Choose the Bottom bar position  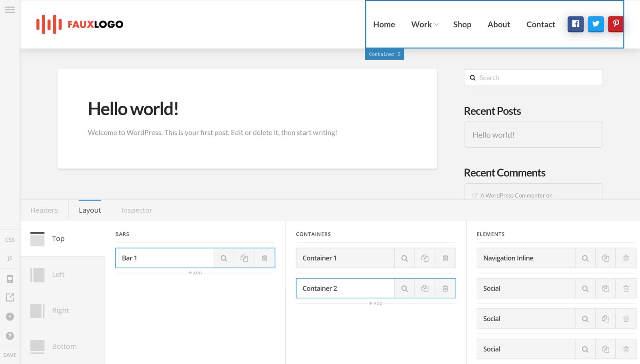pos(64,346)
